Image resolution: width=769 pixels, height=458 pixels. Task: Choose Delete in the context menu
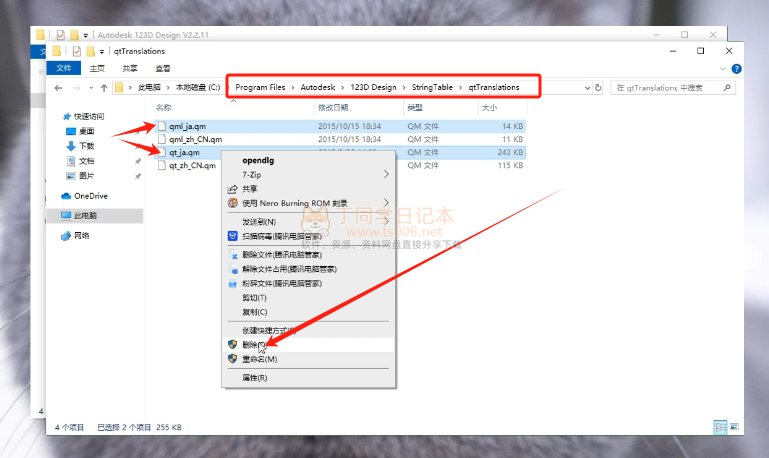tap(309, 345)
